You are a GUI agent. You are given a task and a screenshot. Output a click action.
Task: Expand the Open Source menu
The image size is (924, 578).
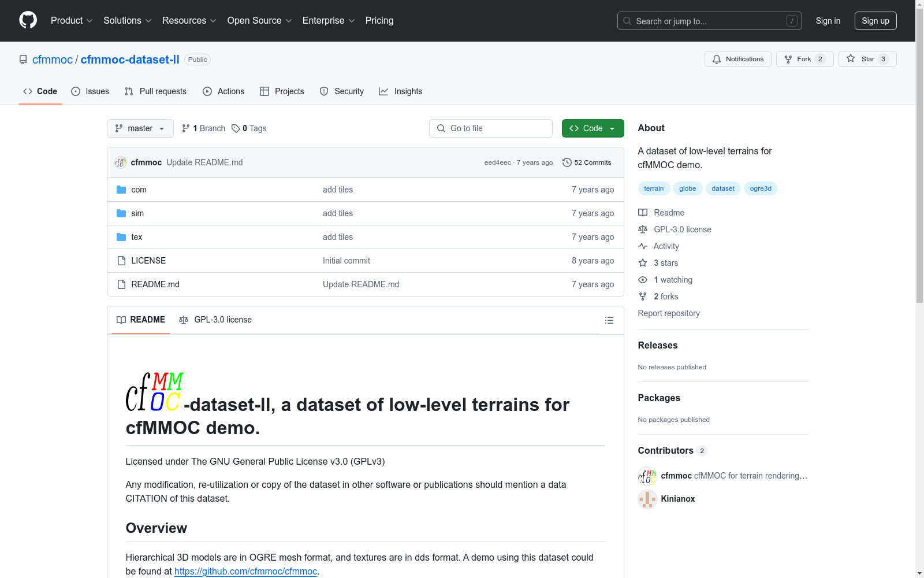[x=260, y=21]
